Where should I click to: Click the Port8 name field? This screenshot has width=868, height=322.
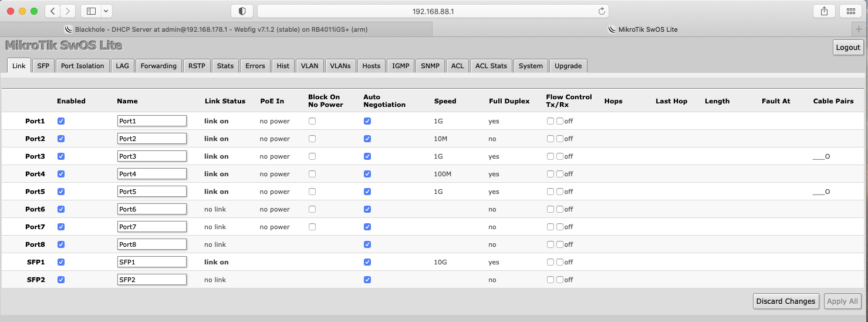click(152, 244)
